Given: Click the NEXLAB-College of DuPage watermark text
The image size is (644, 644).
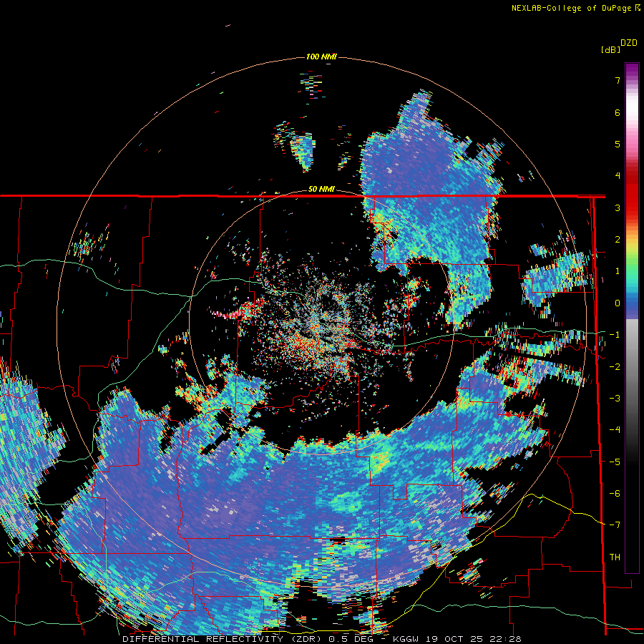Looking at the screenshot, I should click(575, 8).
